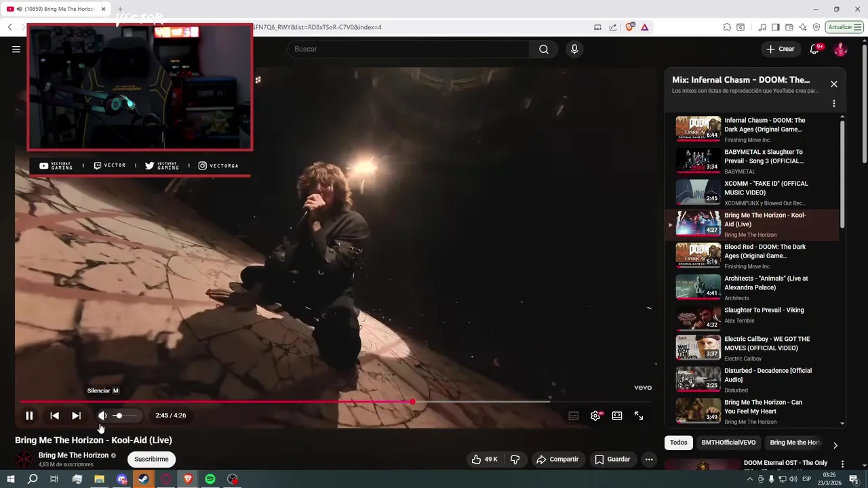The width and height of the screenshot is (868, 488).
Task: Click the Suscribirme button
Action: (x=151, y=460)
